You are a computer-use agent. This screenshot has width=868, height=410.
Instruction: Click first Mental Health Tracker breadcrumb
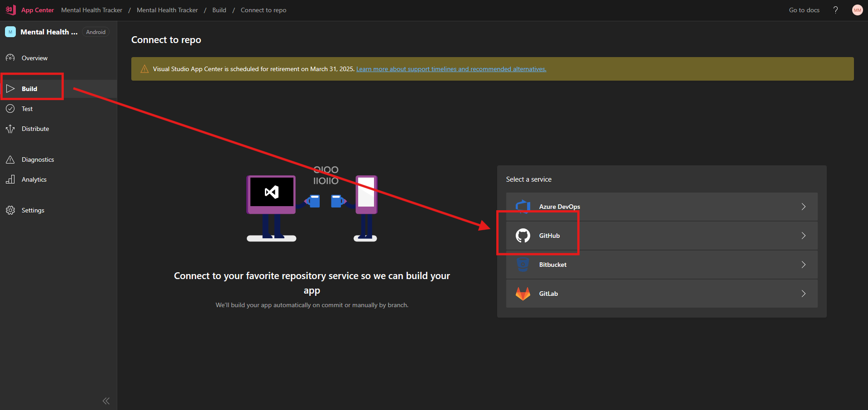click(91, 10)
